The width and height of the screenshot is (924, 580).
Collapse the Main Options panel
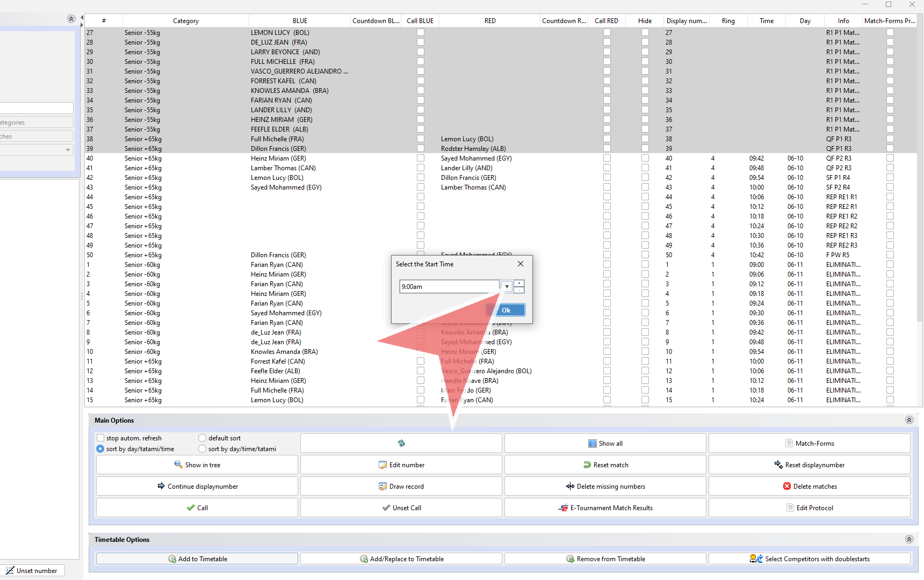909,420
